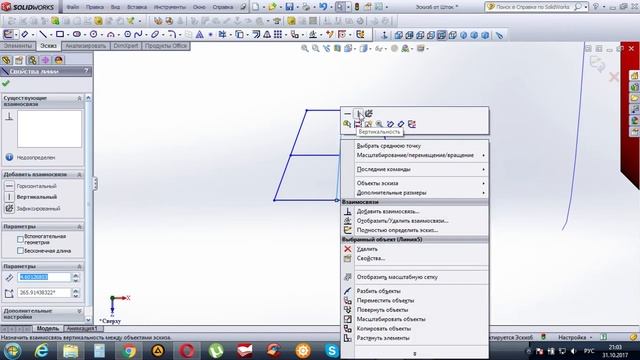640x360 pixels.
Task: Click the line angle input field
Action: 44,293
